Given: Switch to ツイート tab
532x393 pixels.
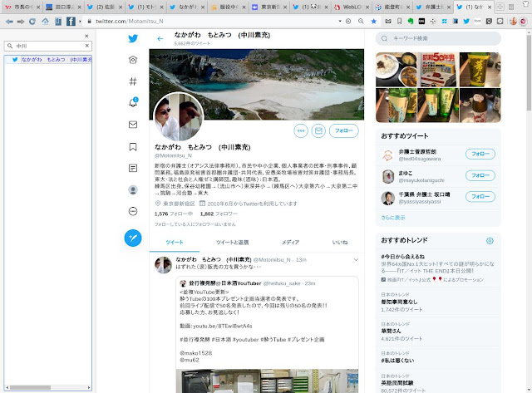Looking at the screenshot, I should [175, 242].
